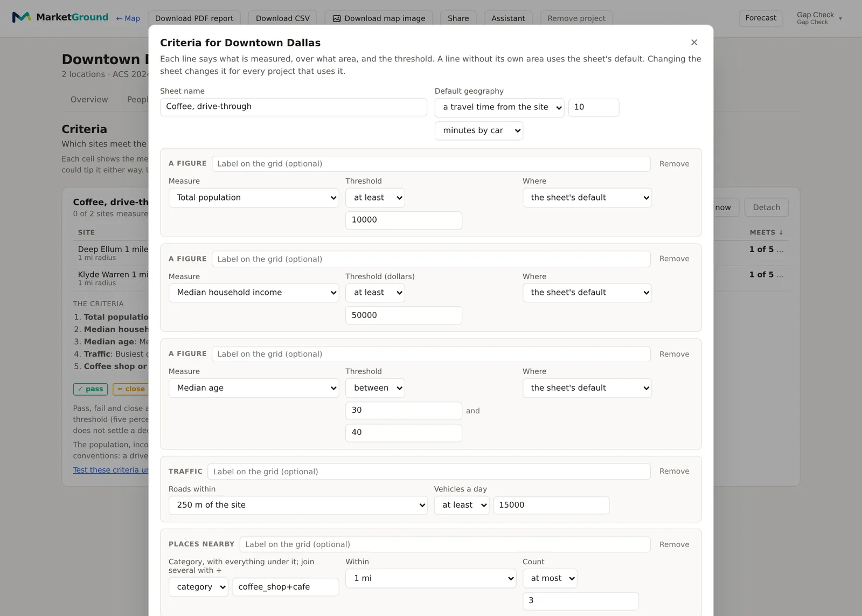Edit the Sheet name field
Image resolution: width=862 pixels, height=616 pixels.
pos(294,107)
